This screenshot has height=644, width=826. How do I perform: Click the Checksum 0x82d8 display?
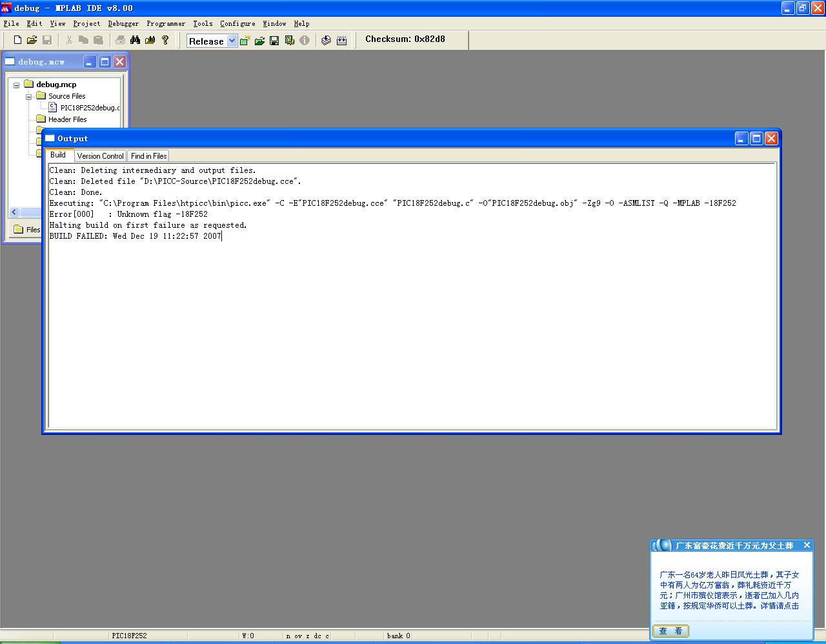(405, 39)
